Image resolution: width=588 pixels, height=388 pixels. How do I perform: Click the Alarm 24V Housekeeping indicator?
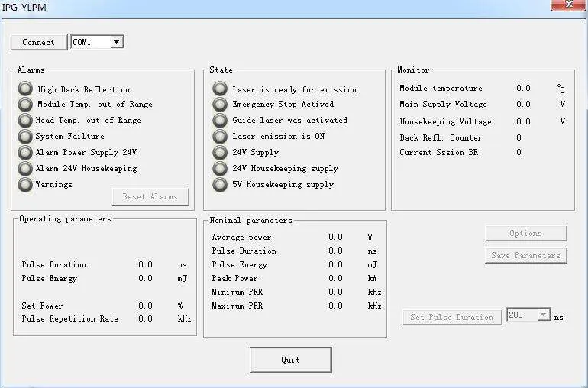(25, 169)
